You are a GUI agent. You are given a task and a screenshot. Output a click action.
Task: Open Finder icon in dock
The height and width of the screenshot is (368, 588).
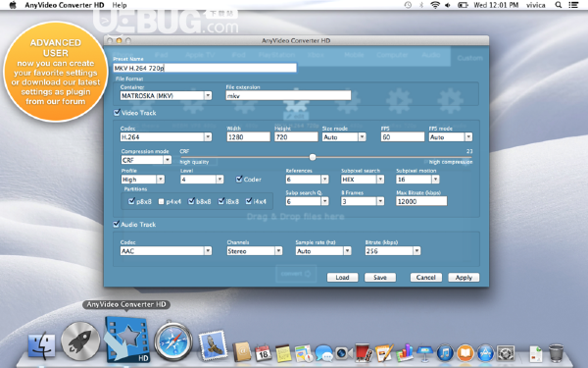point(41,345)
